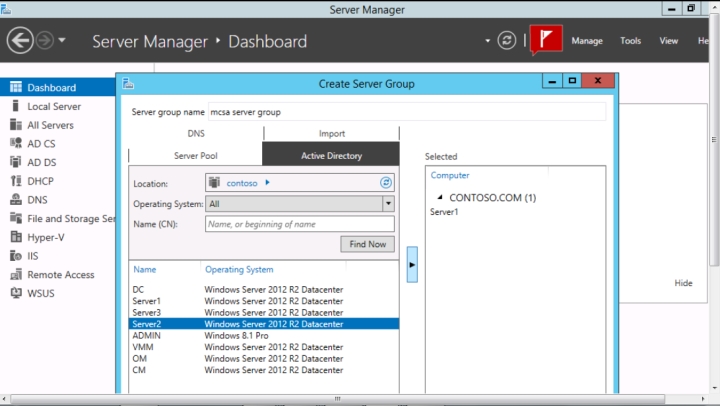The width and height of the screenshot is (720, 406).
Task: Click the contoso location link
Action: click(242, 183)
